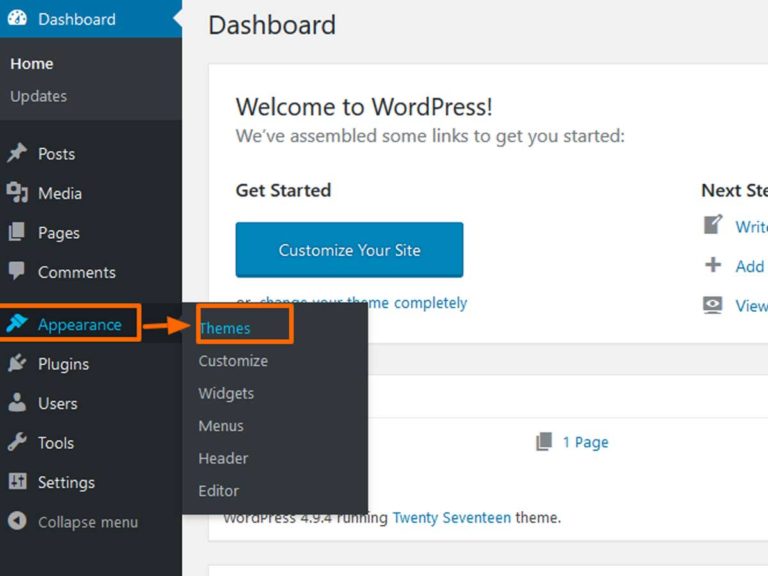Viewport: 768px width, 576px height.
Task: Click the Dashboard page title
Action: (272, 25)
